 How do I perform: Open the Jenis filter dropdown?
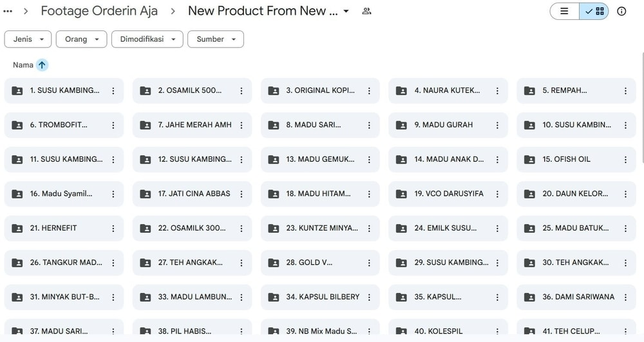pos(28,39)
